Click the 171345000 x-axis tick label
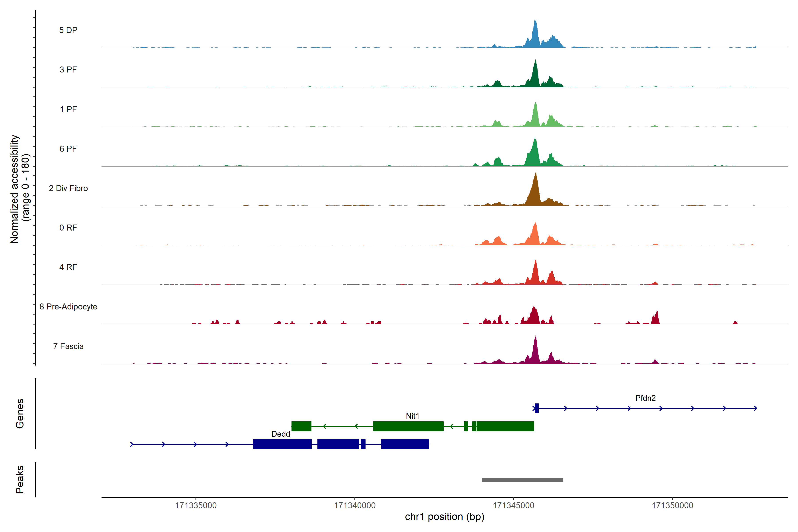This screenshot has height=532, width=798. click(513, 506)
